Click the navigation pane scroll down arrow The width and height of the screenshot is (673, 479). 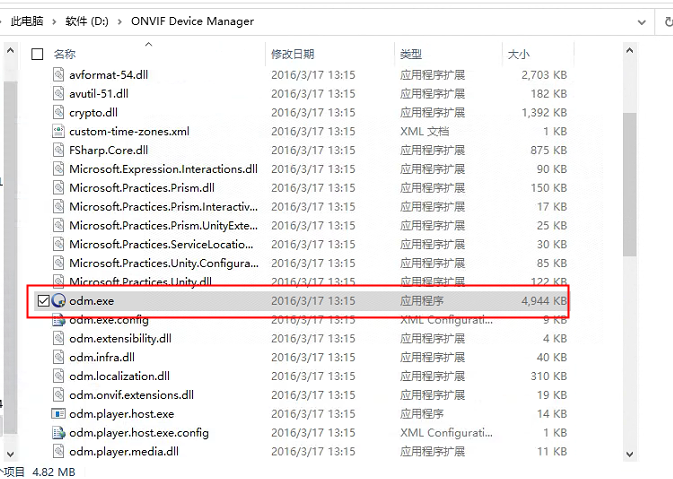click(x=11, y=454)
